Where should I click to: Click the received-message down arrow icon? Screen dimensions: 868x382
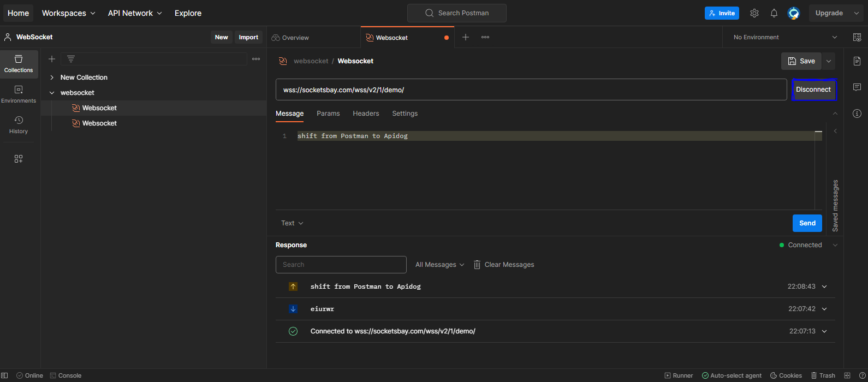coord(293,309)
